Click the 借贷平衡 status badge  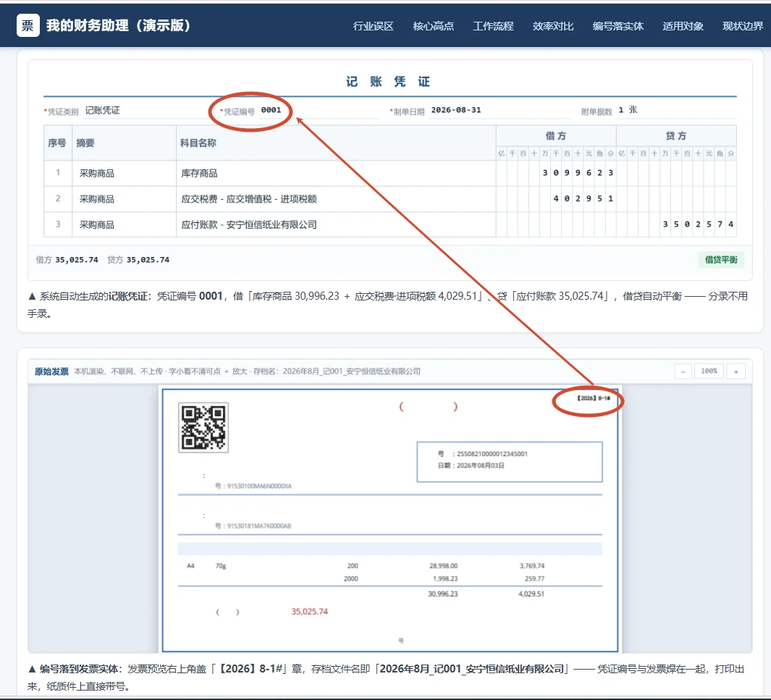tap(721, 260)
